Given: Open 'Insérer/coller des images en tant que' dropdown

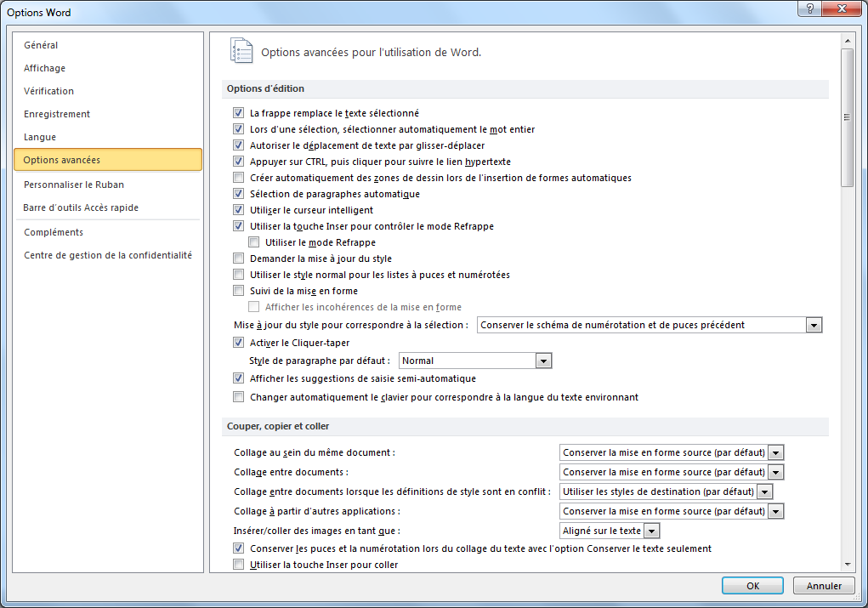Looking at the screenshot, I should (x=651, y=531).
